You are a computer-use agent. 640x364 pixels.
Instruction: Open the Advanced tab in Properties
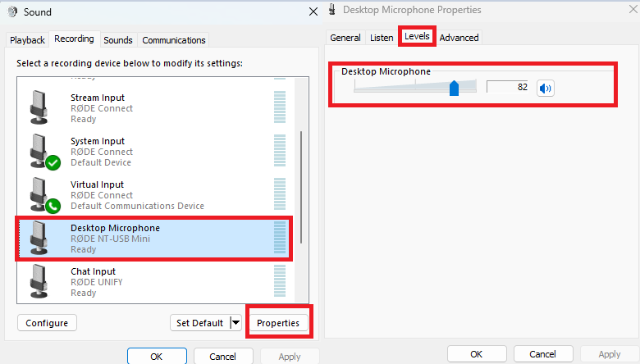tap(459, 38)
